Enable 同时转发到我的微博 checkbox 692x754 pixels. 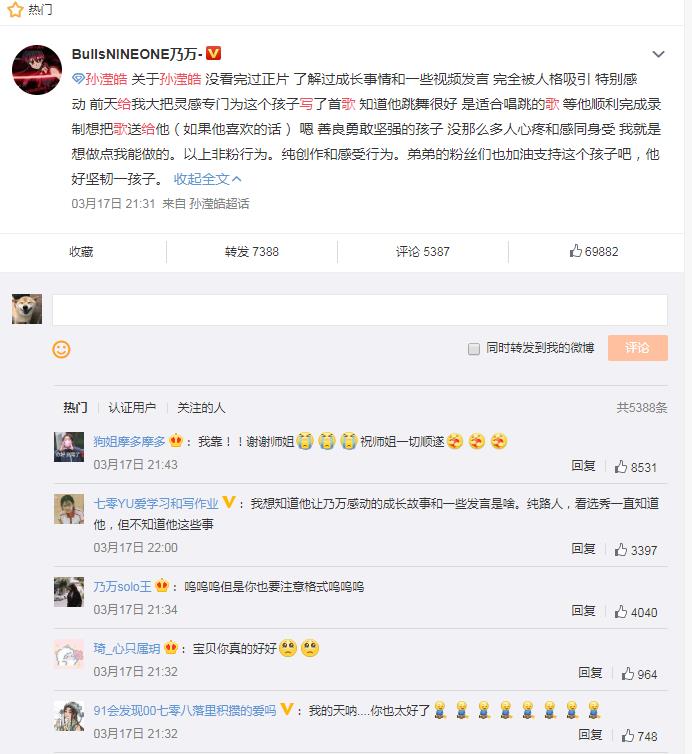(x=474, y=349)
